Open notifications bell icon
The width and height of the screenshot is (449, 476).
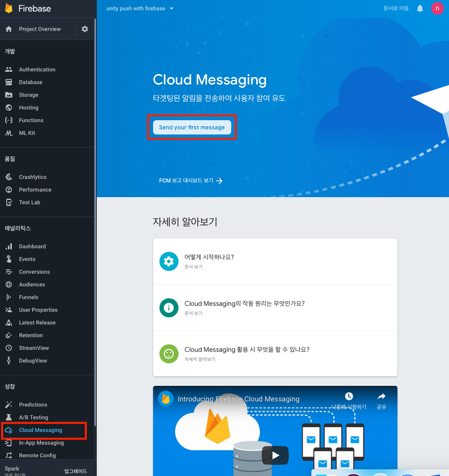pyautogui.click(x=420, y=8)
